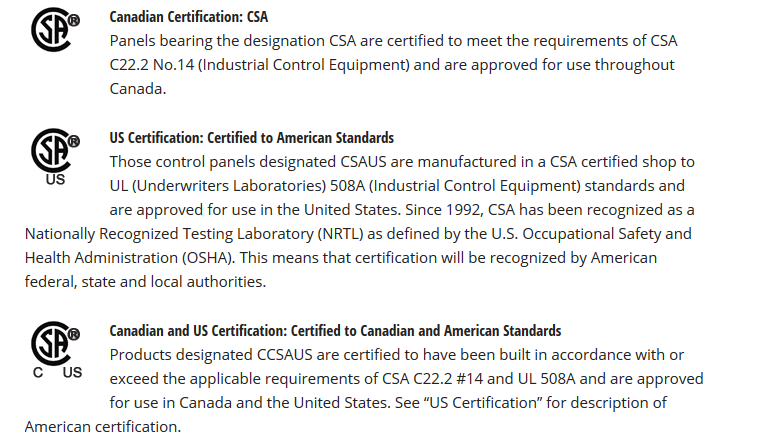The height and width of the screenshot is (447, 763).
Task: Select the 'Canadian Certification: CSA' heading
Action: [x=188, y=17]
